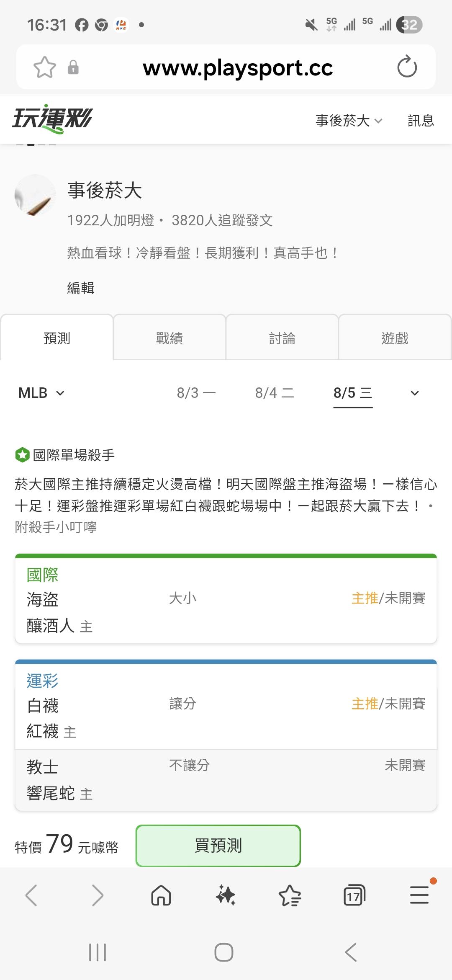This screenshot has height=980, width=452.
Task: Open the 玩運彩 logo homepage
Action: pyautogui.click(x=52, y=119)
